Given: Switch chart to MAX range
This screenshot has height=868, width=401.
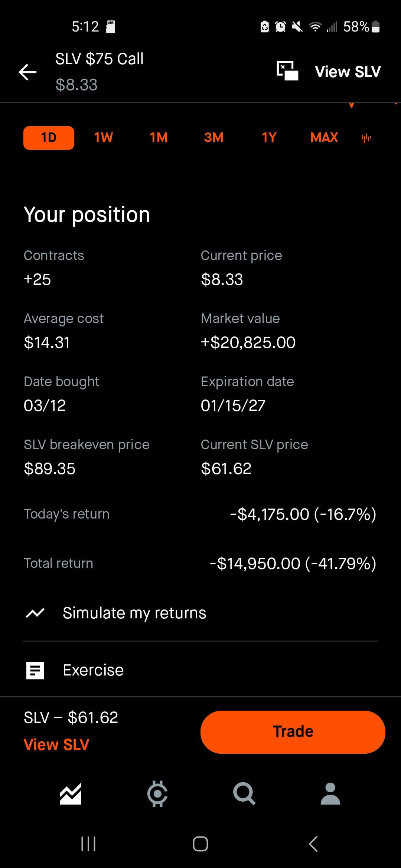Looking at the screenshot, I should pyautogui.click(x=324, y=138).
